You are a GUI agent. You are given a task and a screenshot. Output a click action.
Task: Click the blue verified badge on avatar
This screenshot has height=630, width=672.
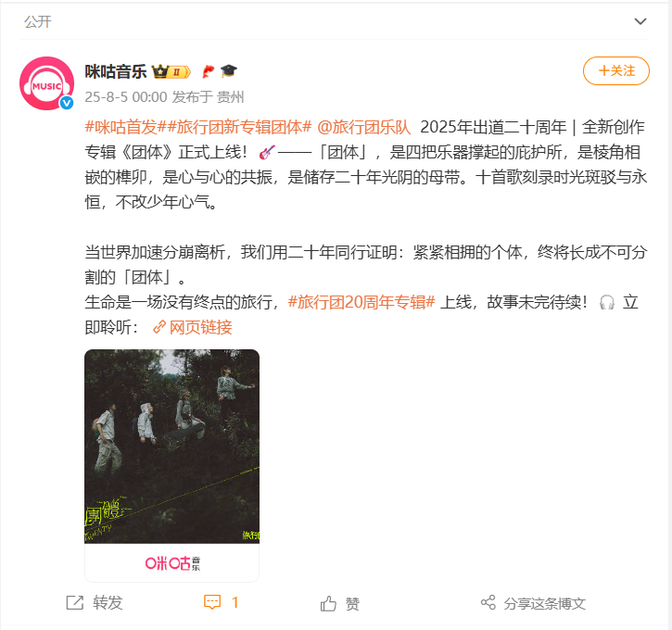[x=67, y=103]
